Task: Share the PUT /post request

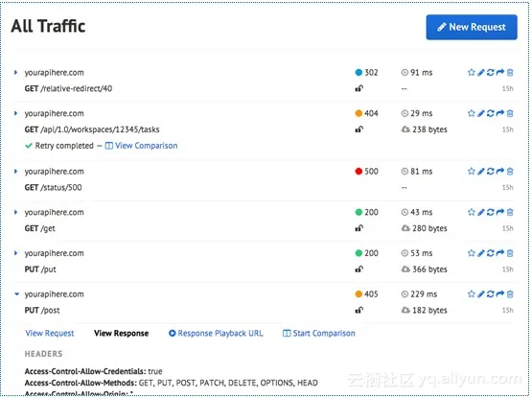Action: pyautogui.click(x=500, y=294)
